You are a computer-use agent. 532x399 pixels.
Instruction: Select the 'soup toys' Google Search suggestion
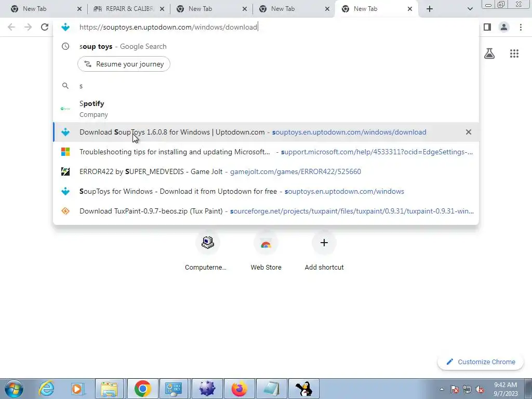[x=266, y=46]
